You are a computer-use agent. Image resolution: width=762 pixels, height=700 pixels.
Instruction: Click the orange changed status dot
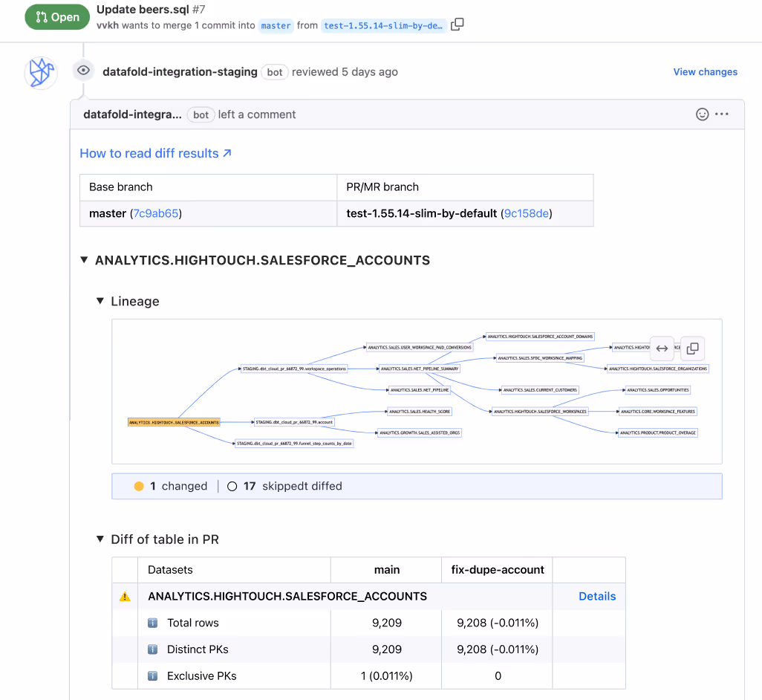pyautogui.click(x=138, y=486)
